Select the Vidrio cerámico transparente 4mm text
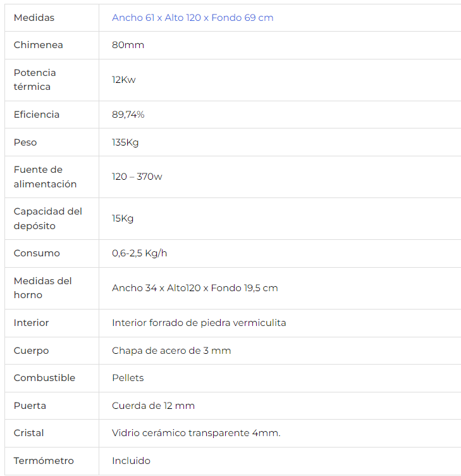Viewport: 461px width, 476px height. pos(196,433)
